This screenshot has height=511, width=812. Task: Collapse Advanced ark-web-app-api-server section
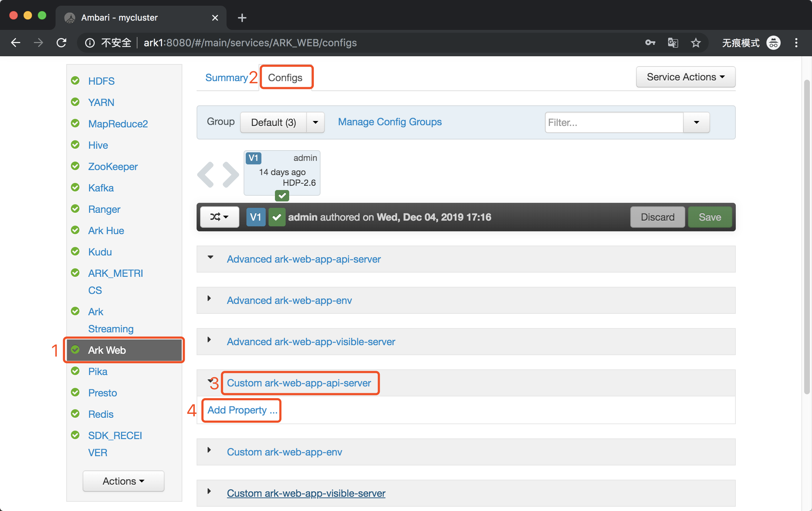(210, 257)
